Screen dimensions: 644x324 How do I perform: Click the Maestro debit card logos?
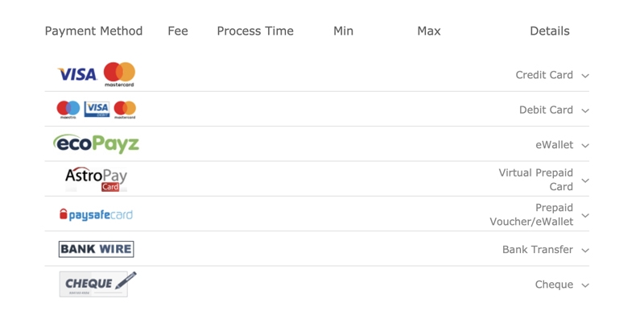coord(97,110)
